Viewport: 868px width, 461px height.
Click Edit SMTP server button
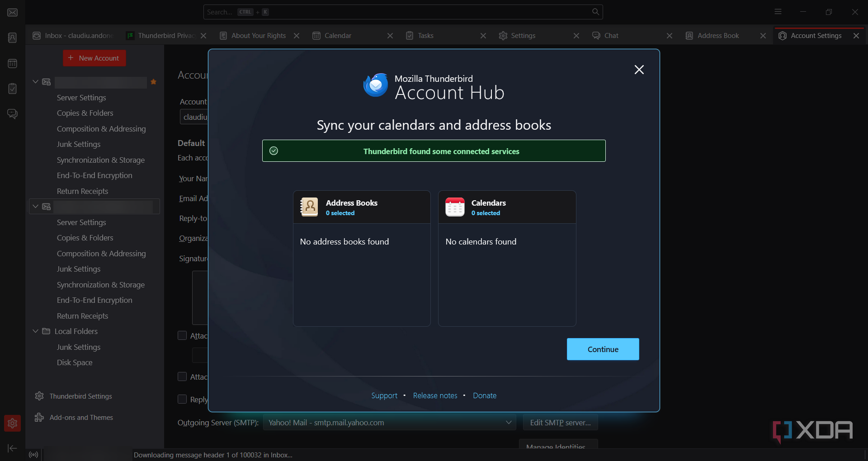[560, 423]
